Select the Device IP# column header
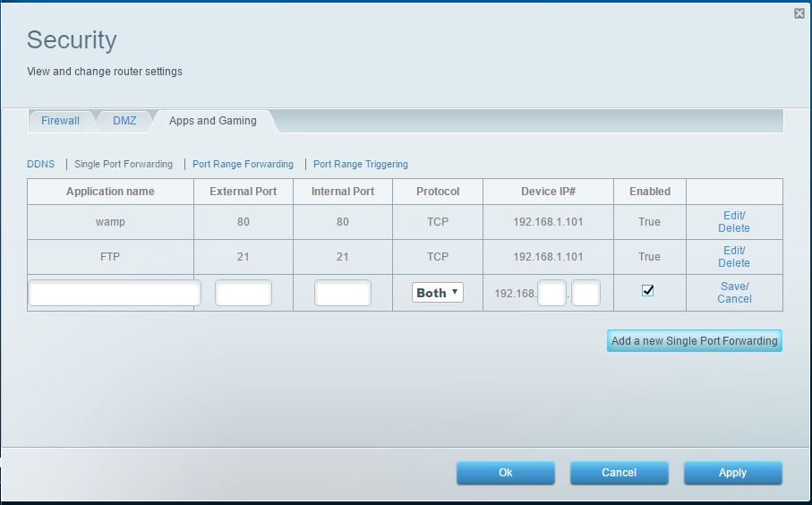Screen dimensions: 812x505 549,192
